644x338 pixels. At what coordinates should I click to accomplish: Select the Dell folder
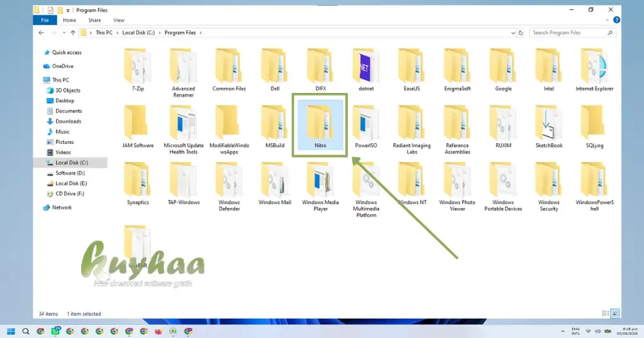pyautogui.click(x=275, y=70)
